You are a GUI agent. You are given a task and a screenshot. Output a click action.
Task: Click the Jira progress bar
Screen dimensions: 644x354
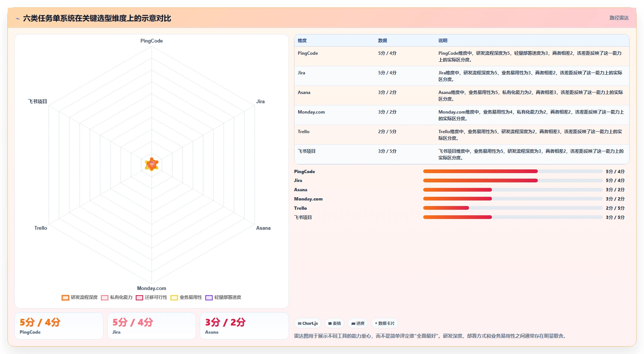click(x=513, y=181)
